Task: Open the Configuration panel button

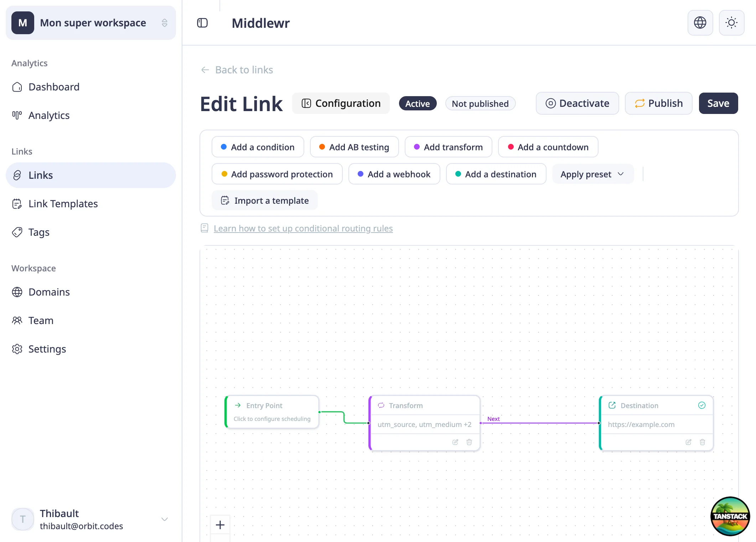Action: click(x=341, y=103)
